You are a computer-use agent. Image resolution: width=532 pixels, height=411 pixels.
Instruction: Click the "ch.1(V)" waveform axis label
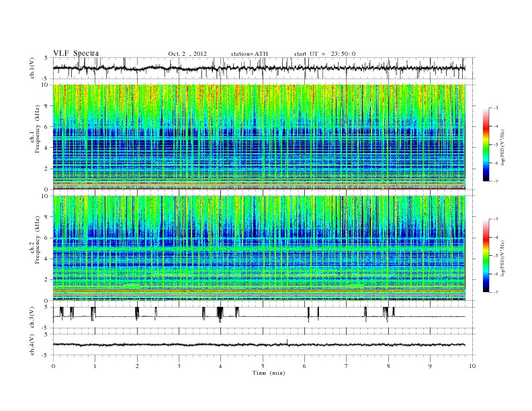(x=32, y=68)
